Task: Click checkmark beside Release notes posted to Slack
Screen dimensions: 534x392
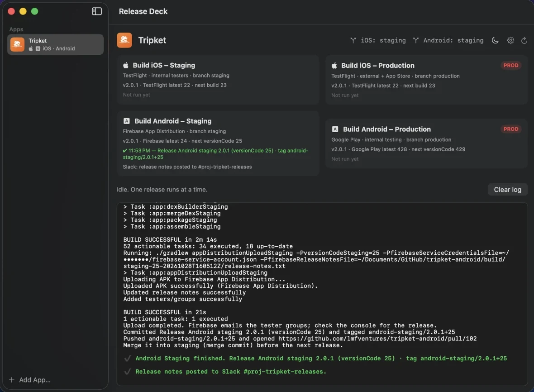Action: 128,372
